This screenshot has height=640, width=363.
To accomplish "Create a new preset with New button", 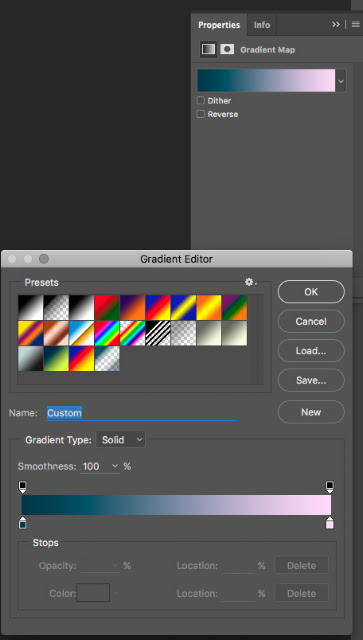I will [311, 412].
